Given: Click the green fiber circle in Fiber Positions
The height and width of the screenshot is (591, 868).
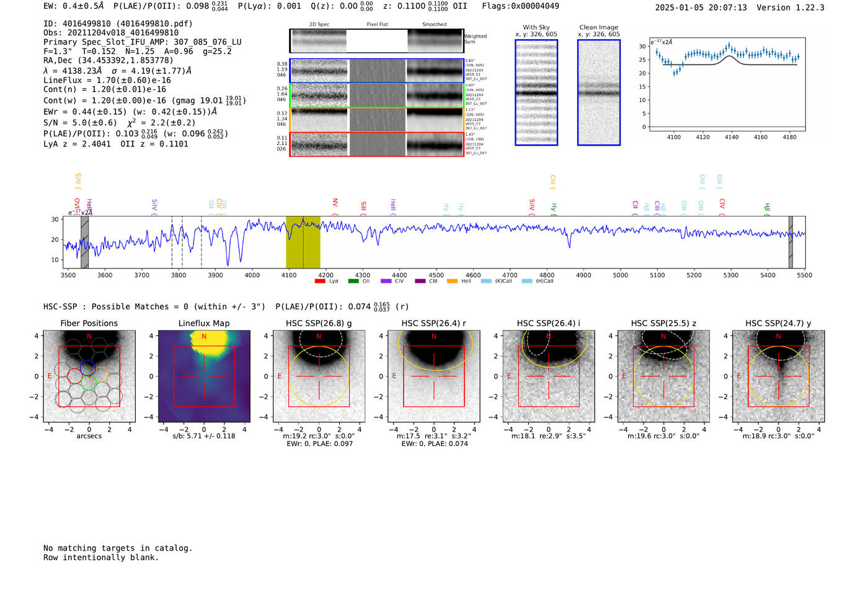Looking at the screenshot, I should pyautogui.click(x=87, y=383).
